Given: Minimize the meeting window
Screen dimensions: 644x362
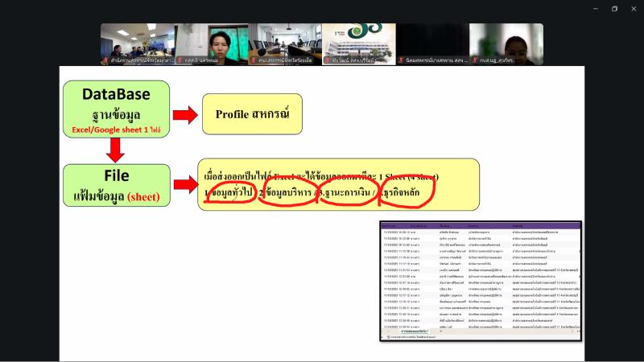Looking at the screenshot, I should coord(593,9).
